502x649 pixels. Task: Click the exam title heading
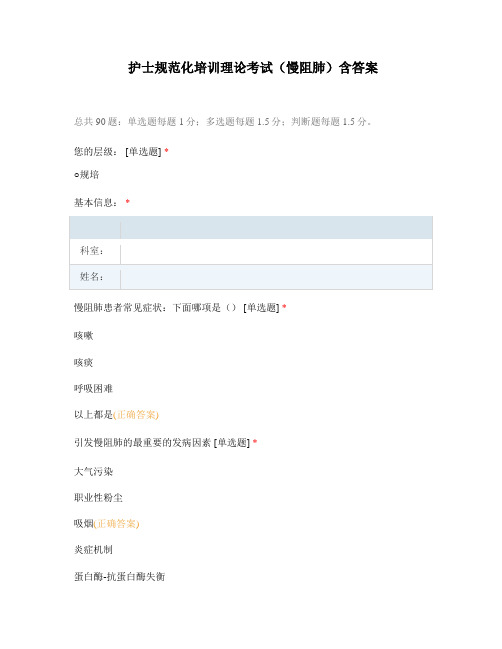point(253,68)
